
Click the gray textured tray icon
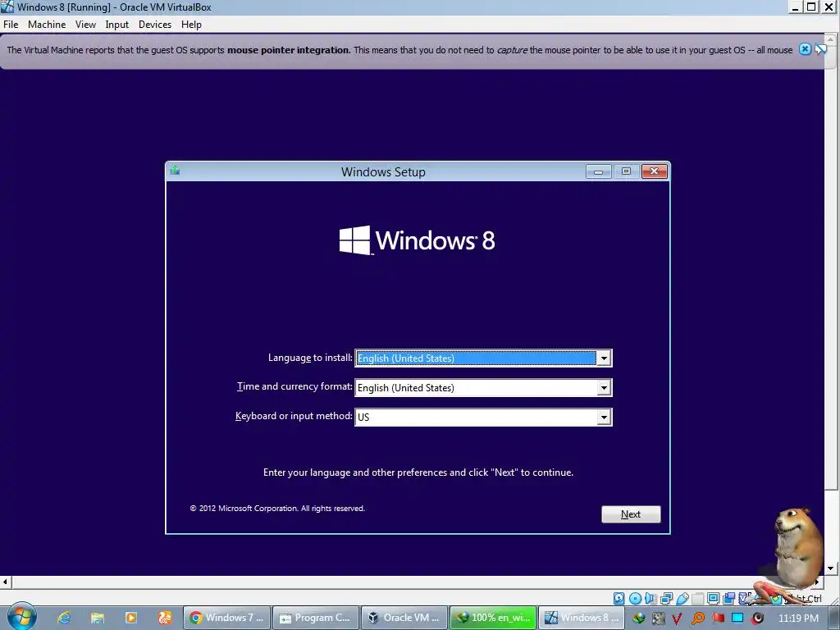tap(659, 618)
